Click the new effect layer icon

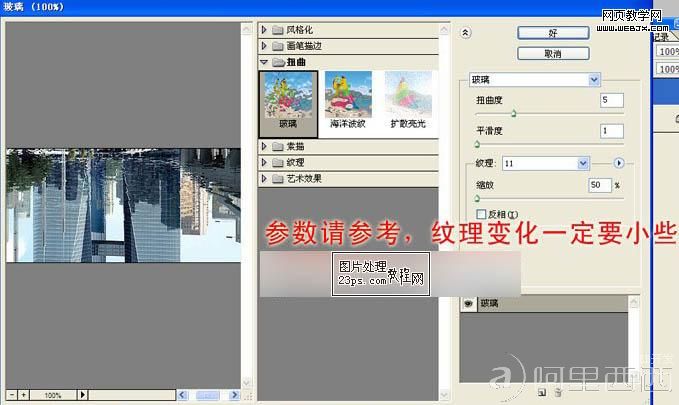click(x=542, y=391)
